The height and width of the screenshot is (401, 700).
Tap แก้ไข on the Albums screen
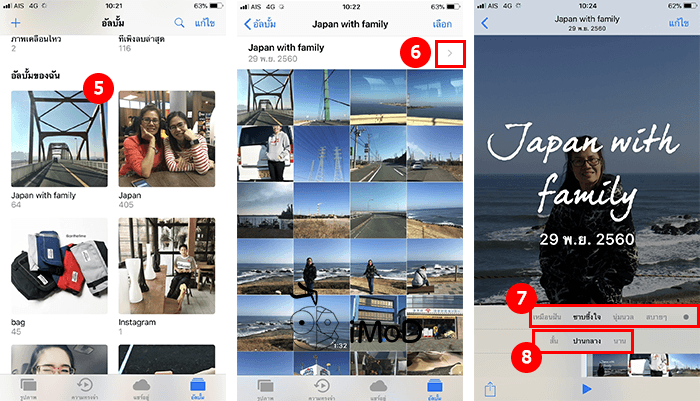click(x=205, y=23)
